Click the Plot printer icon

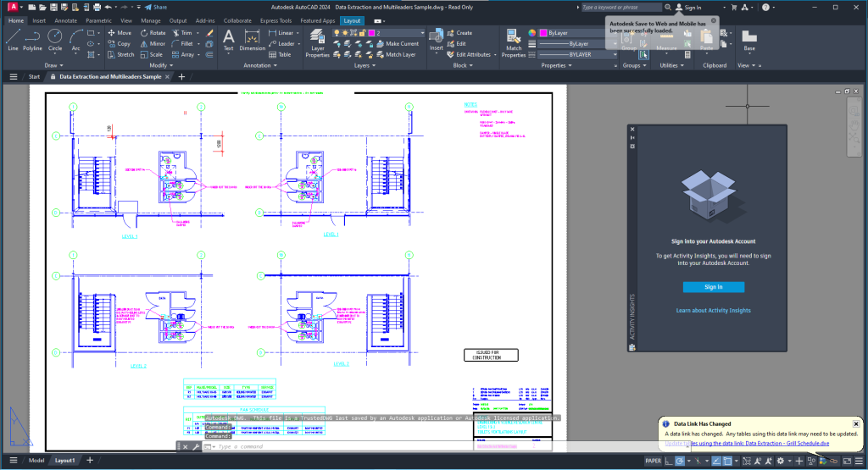pyautogui.click(x=97, y=7)
